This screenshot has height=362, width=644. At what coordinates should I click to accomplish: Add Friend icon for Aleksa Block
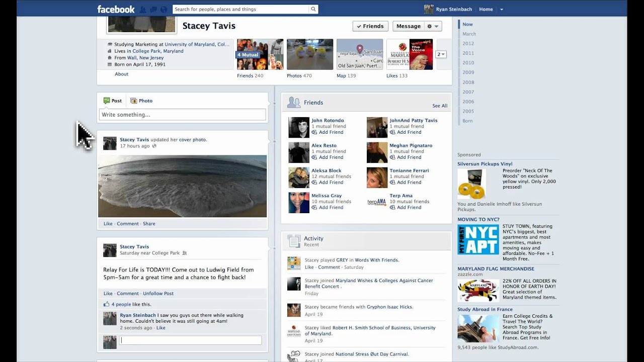[x=314, y=183]
